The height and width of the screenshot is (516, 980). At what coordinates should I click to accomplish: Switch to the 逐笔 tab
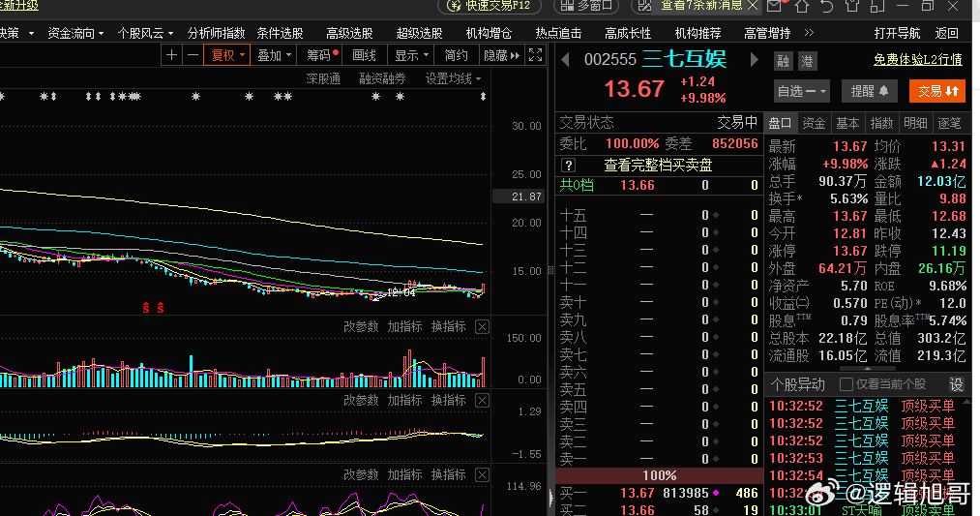[949, 123]
